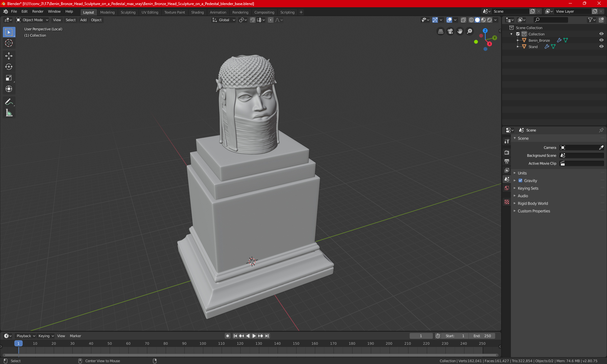Screen dimensions: 607x364
Task: Hide the Benin_Bronze object
Action: (x=601, y=40)
